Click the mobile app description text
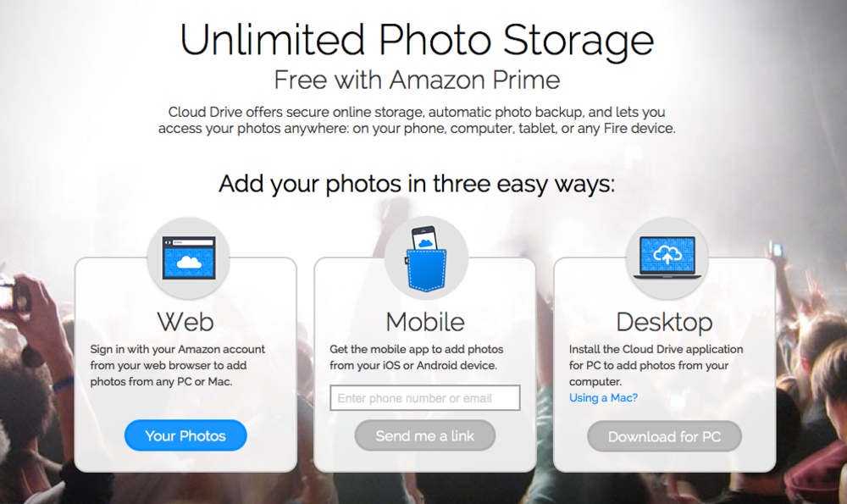This screenshot has width=847, height=504. click(x=417, y=357)
